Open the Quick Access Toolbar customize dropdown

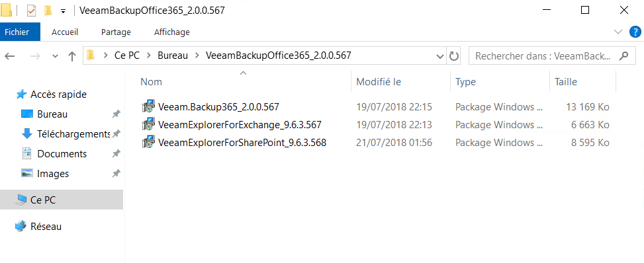63,11
